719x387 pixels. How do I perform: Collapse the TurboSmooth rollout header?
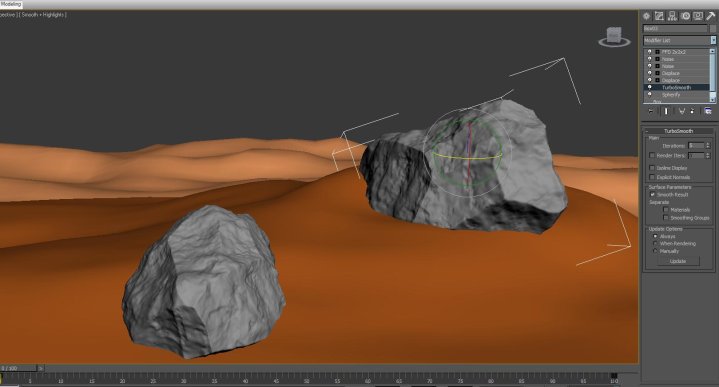[679, 131]
